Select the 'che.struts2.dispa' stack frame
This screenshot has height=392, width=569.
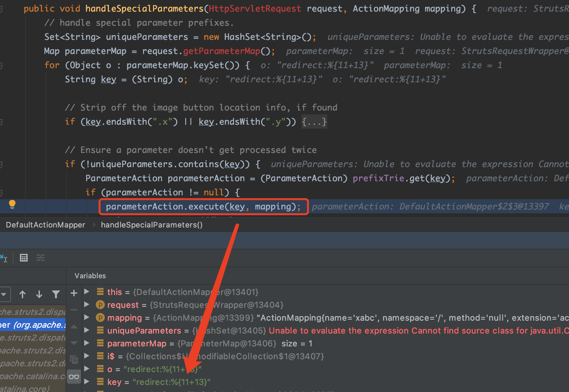coord(33,312)
